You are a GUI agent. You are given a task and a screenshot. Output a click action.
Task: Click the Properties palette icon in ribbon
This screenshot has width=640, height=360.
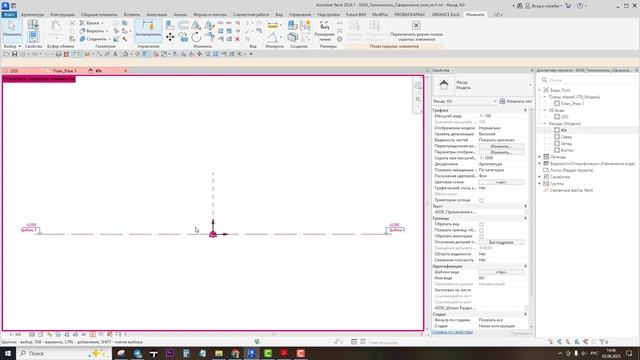[33, 37]
